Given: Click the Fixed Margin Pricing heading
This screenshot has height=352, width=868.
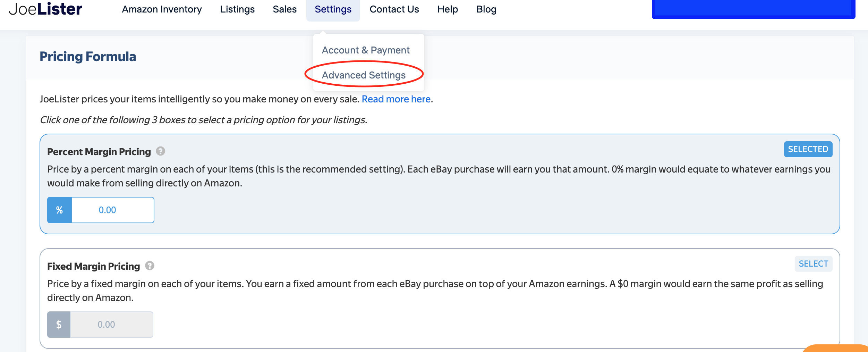Looking at the screenshot, I should pos(93,266).
